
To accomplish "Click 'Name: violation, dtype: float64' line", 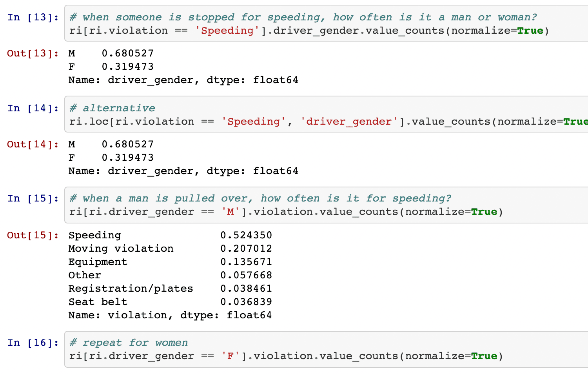I will coord(170,315).
